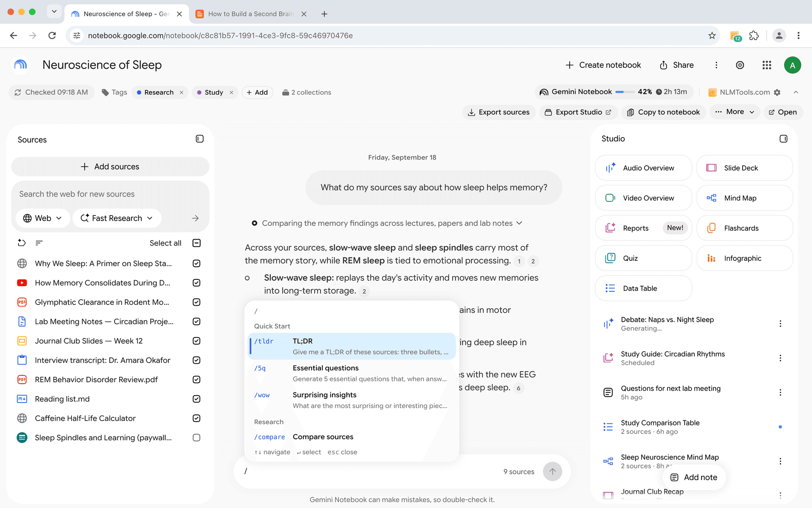Screen dimensions: 812x508
Task: Open the settings gear in header
Action: [740, 65]
